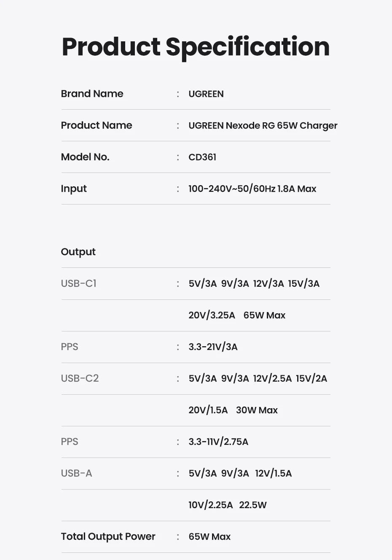Image resolution: width=392 pixels, height=560 pixels.
Task: Click the UGREEN brand name value
Action: pos(206,94)
